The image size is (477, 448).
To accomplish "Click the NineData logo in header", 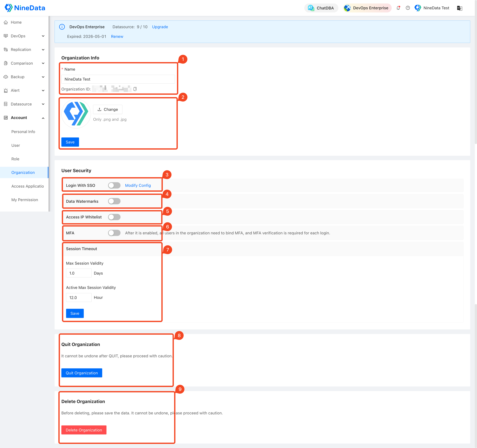I will tap(25, 8).
